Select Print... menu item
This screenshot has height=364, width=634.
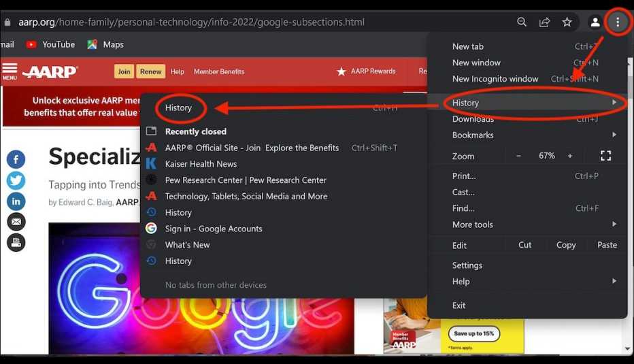click(527, 176)
